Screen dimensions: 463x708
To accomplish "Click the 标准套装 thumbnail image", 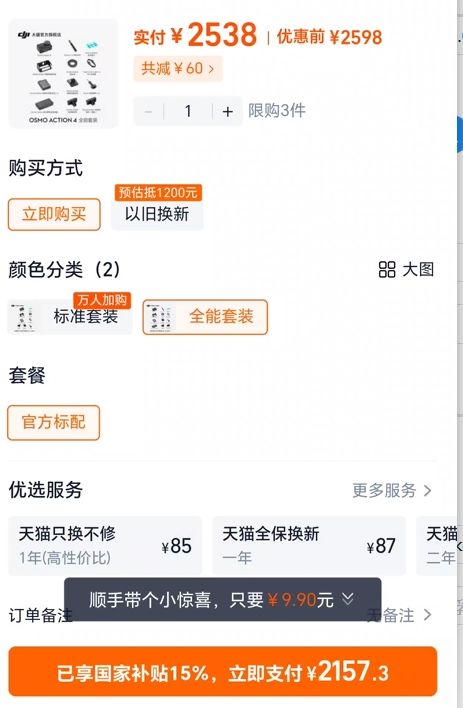I will [x=23, y=317].
